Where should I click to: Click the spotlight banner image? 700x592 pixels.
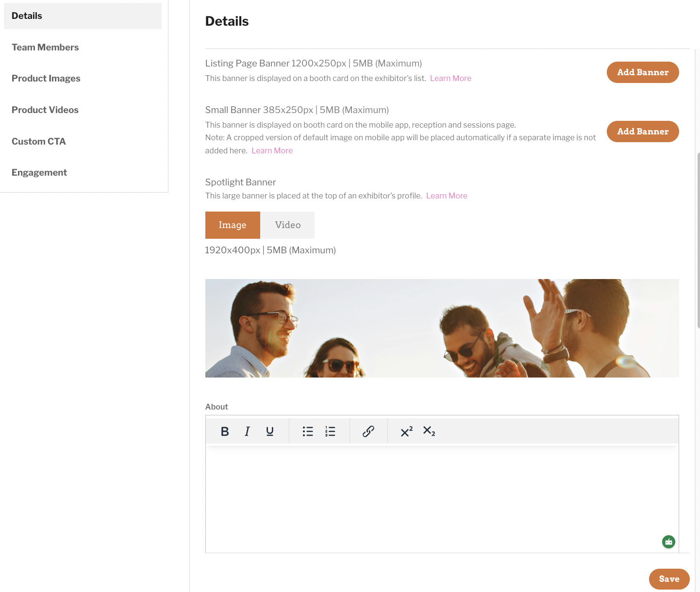click(x=442, y=328)
